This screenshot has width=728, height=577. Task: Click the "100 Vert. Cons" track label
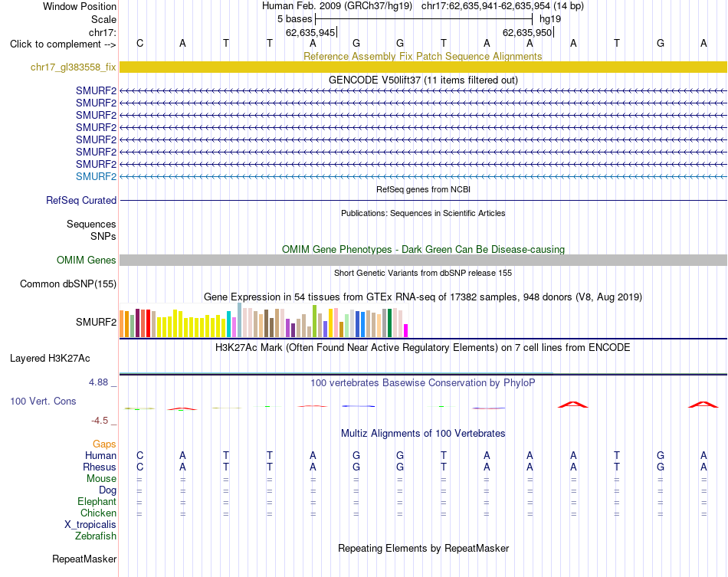coord(43,401)
